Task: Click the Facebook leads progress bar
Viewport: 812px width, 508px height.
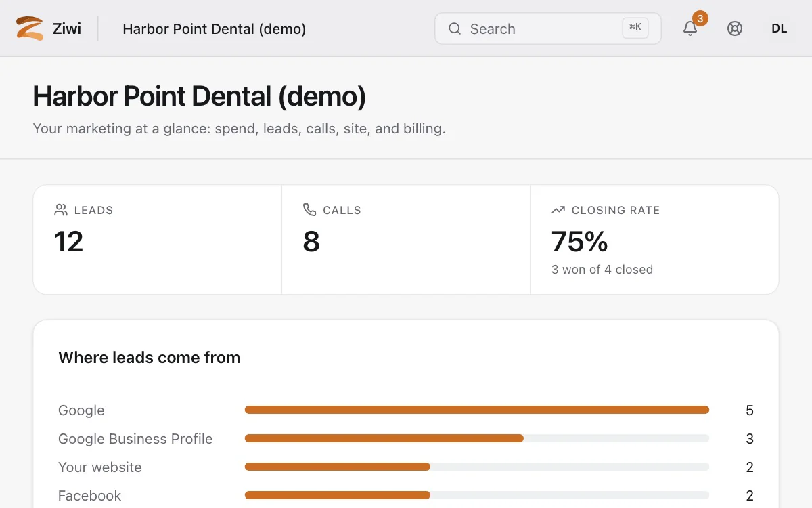Action: point(477,495)
